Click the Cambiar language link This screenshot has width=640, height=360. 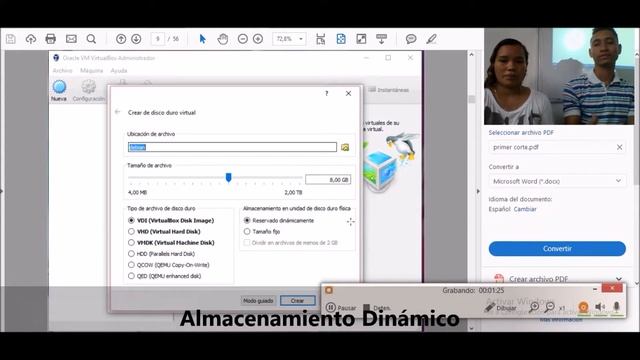(x=525, y=209)
